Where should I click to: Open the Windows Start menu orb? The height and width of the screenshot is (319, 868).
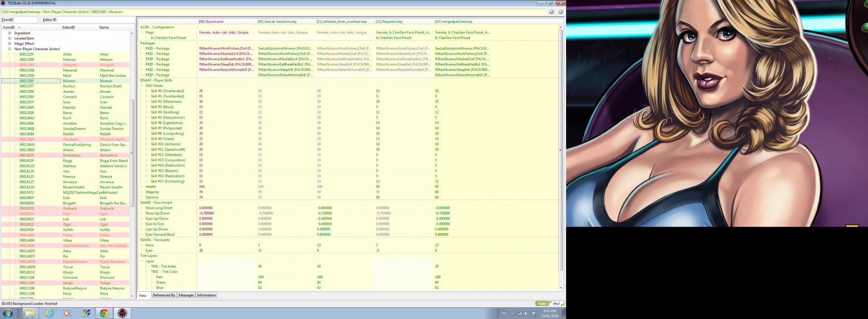click(x=8, y=313)
